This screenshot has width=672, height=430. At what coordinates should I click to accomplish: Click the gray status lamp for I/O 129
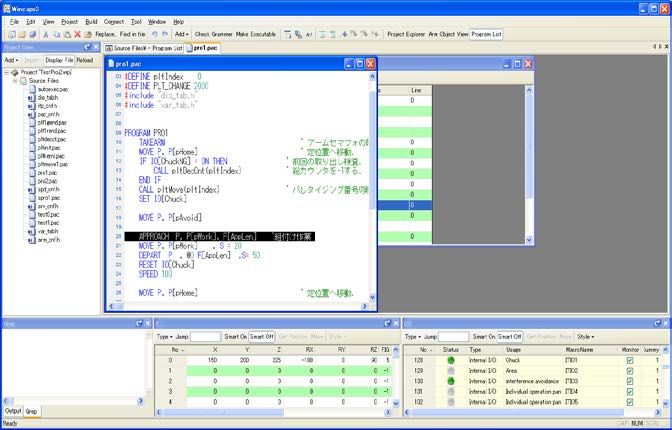point(450,371)
